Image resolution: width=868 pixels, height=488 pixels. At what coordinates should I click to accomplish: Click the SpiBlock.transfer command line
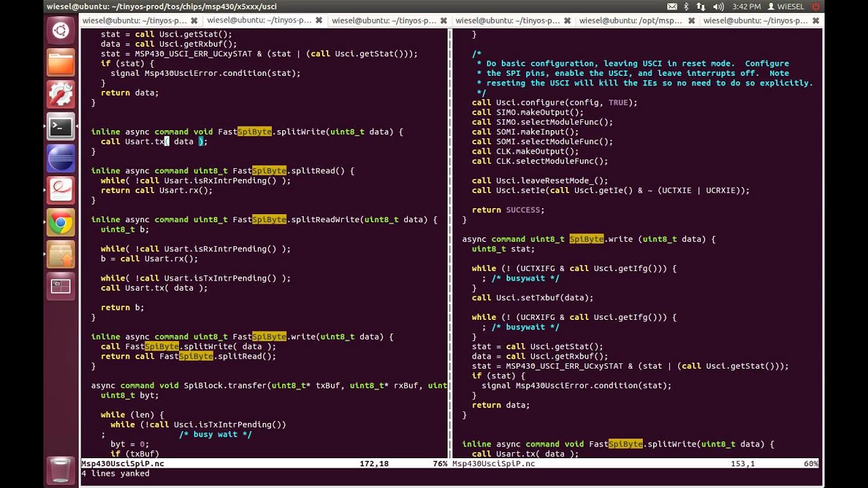click(x=269, y=386)
